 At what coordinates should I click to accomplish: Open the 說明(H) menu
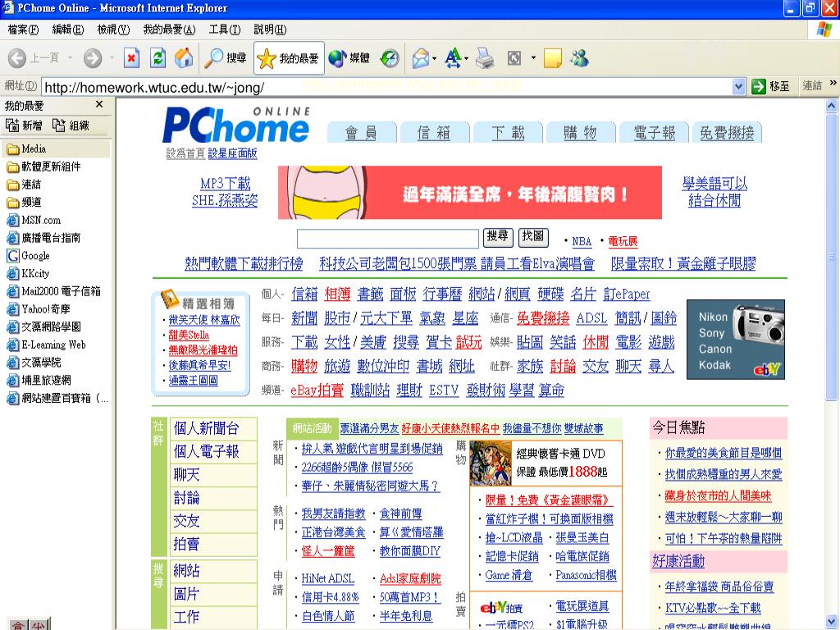click(270, 30)
